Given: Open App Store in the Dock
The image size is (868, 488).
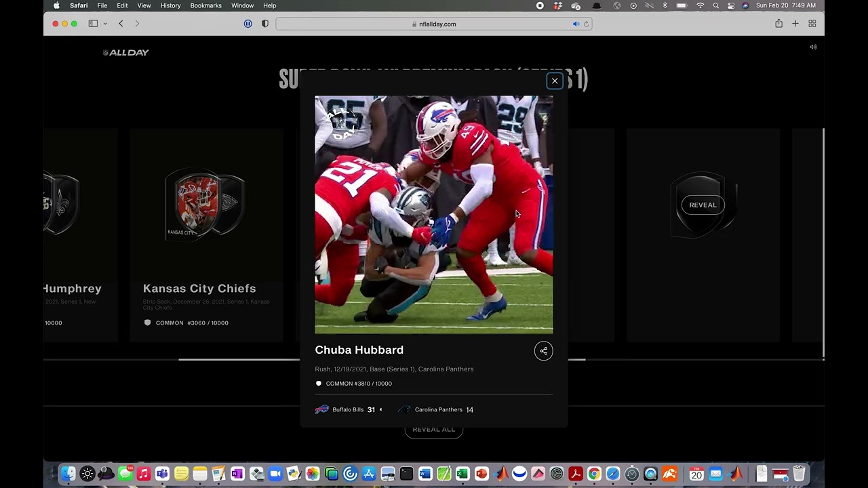Looking at the screenshot, I should tap(369, 474).
